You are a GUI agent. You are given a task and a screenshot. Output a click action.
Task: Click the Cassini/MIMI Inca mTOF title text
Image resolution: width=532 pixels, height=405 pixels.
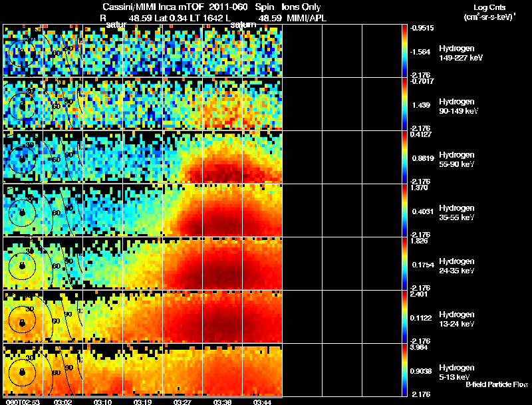coord(153,7)
